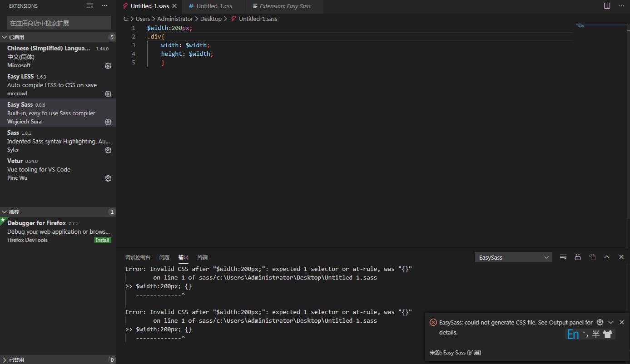Switch to the Untitled-1.css editor tab

pyautogui.click(x=214, y=6)
